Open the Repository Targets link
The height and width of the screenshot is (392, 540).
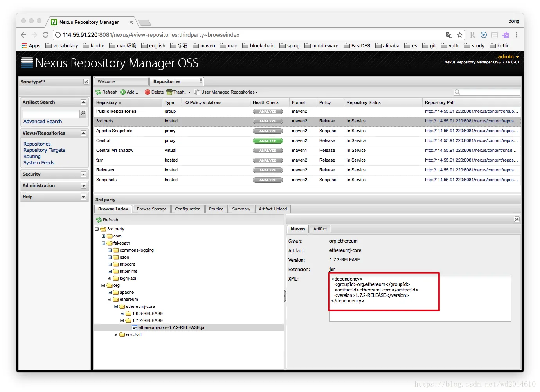44,150
